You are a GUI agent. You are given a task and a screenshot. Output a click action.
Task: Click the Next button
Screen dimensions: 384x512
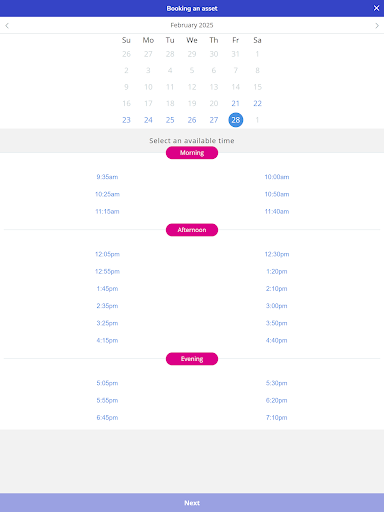click(x=192, y=503)
